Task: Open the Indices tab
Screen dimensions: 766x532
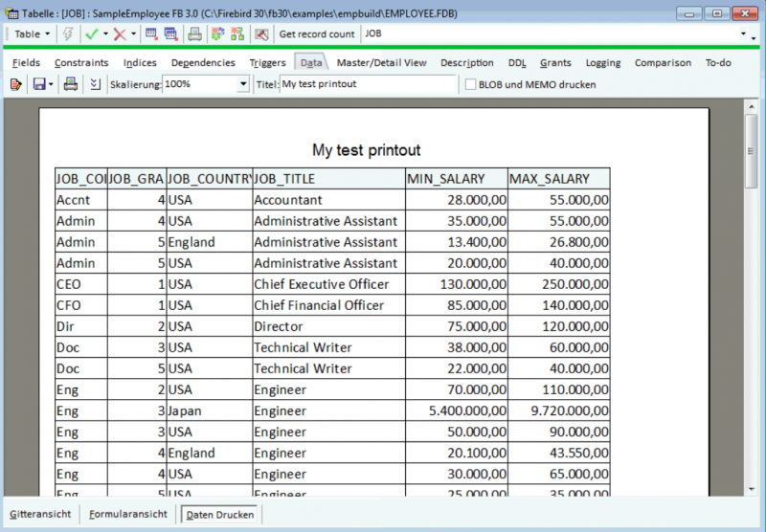Action: tap(140, 62)
